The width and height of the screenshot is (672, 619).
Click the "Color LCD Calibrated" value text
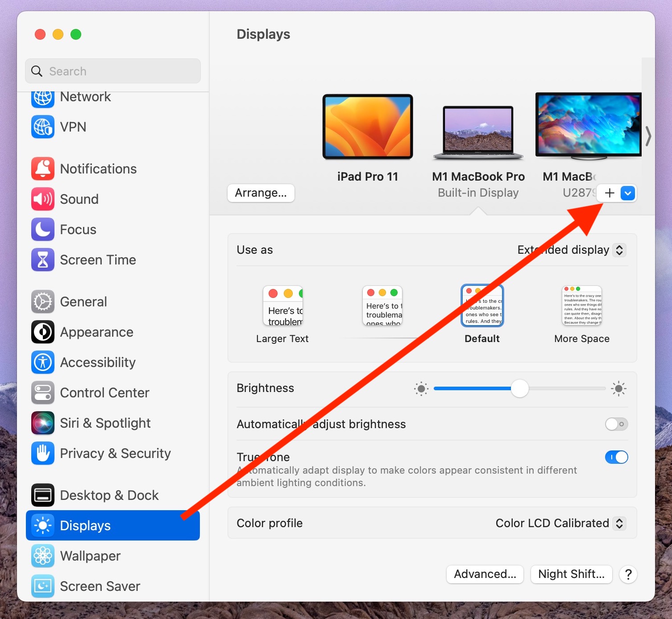click(552, 523)
